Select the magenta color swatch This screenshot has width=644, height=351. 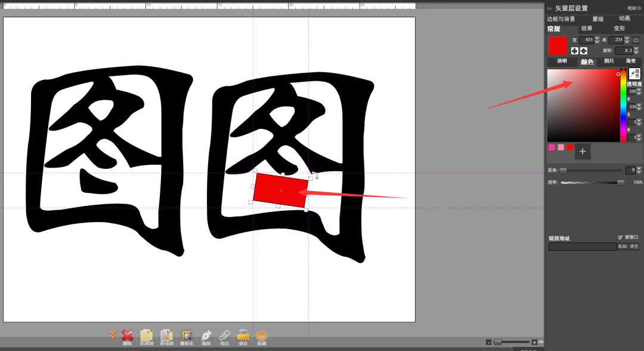point(552,147)
